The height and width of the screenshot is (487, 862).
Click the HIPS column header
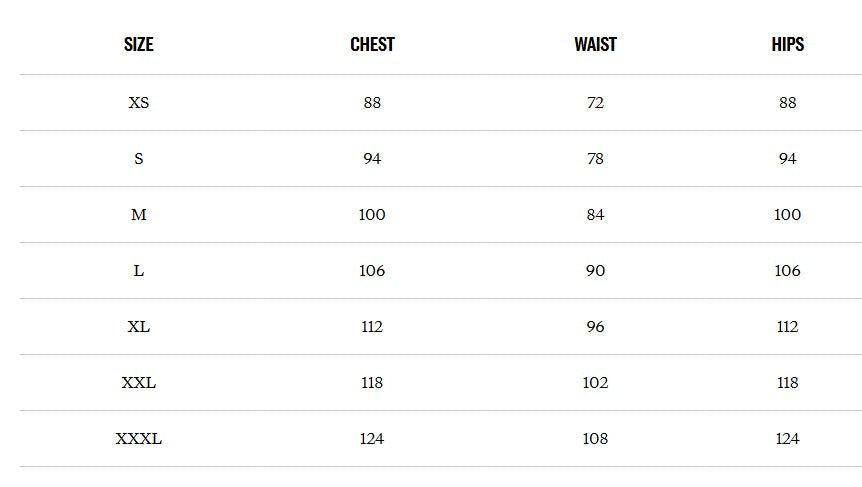[x=788, y=44]
